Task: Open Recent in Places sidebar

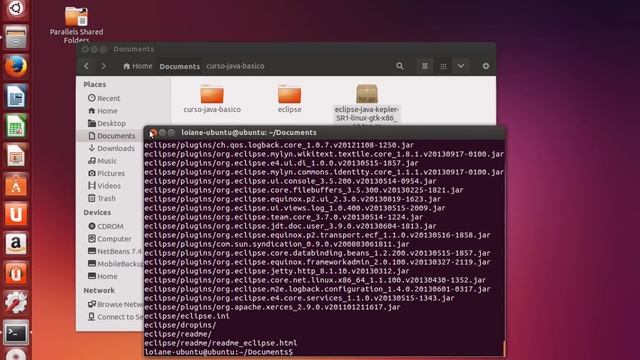Action: (104, 98)
